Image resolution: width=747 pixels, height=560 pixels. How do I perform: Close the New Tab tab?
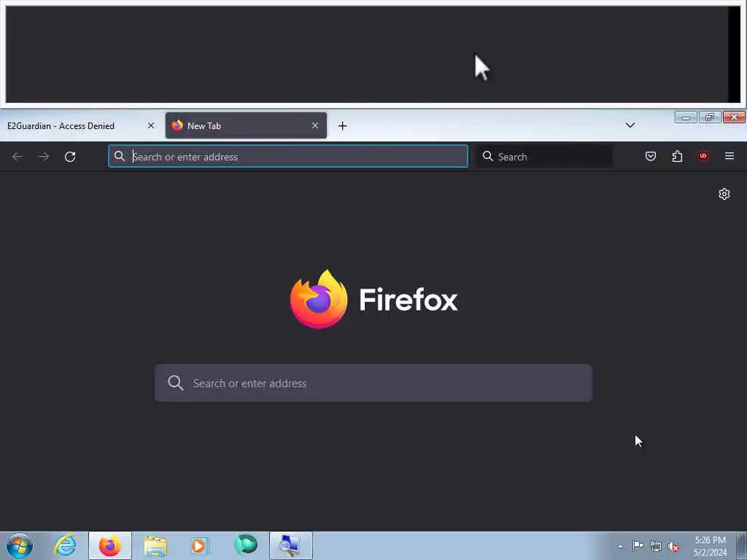click(315, 125)
